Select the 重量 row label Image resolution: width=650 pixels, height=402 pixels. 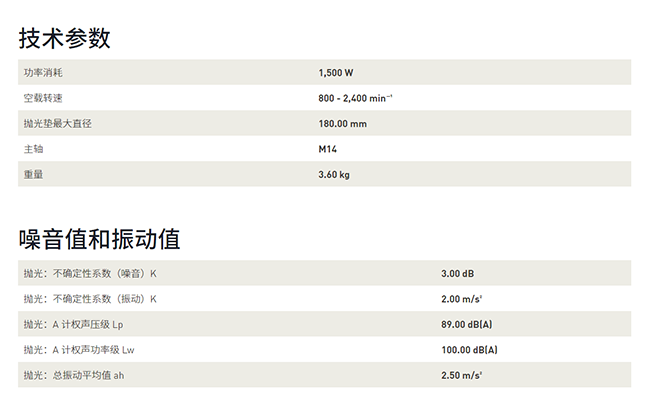coord(33,174)
